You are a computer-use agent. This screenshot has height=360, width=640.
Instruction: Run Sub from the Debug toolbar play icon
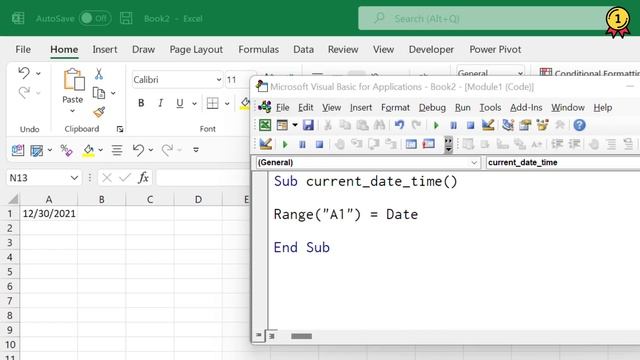point(285,144)
